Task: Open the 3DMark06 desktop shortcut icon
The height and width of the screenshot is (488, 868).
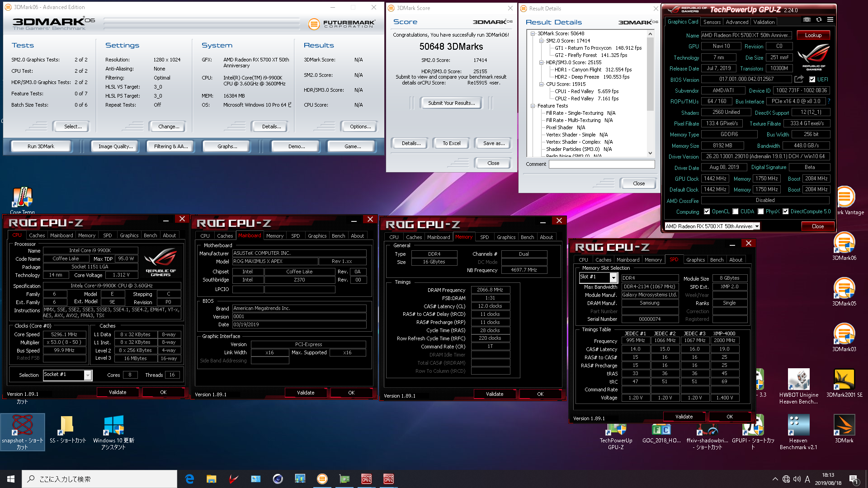Action: [x=844, y=247]
